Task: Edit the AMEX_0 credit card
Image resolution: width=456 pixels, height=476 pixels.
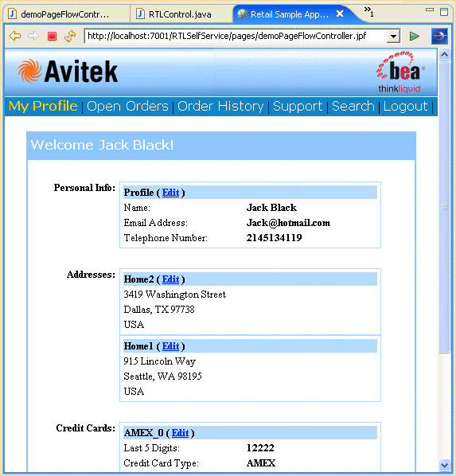Action: [x=181, y=433]
